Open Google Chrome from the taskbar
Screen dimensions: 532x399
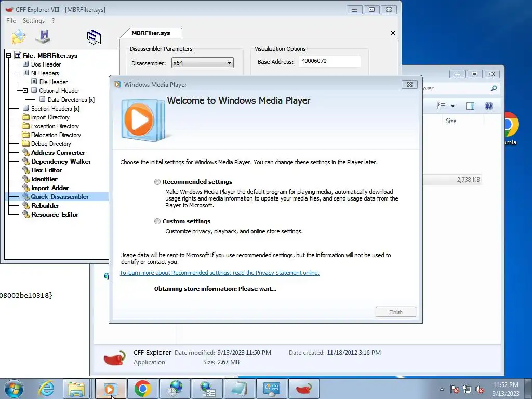pos(142,389)
